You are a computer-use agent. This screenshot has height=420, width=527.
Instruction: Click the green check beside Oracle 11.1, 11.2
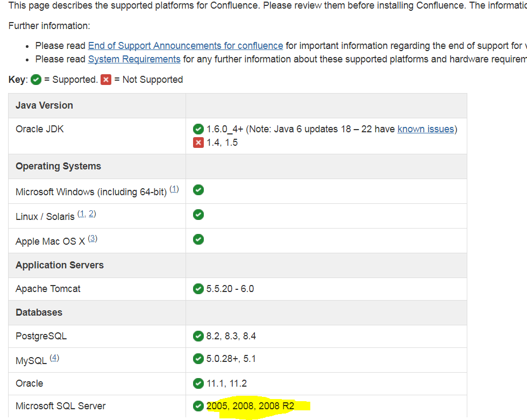click(x=198, y=383)
